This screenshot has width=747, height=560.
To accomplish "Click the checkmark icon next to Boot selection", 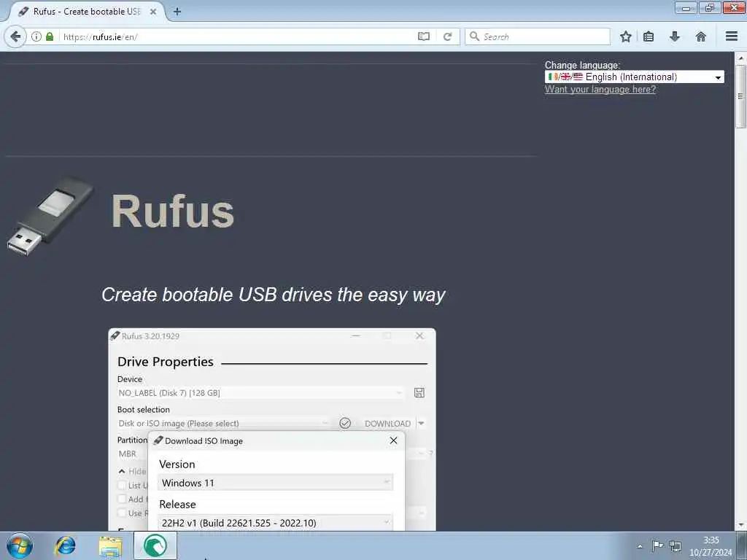I will tap(345, 423).
